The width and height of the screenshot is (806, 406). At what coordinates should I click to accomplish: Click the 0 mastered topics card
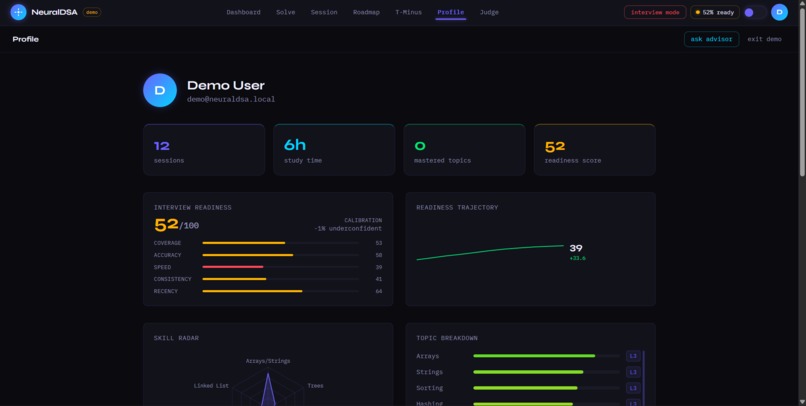(x=464, y=150)
